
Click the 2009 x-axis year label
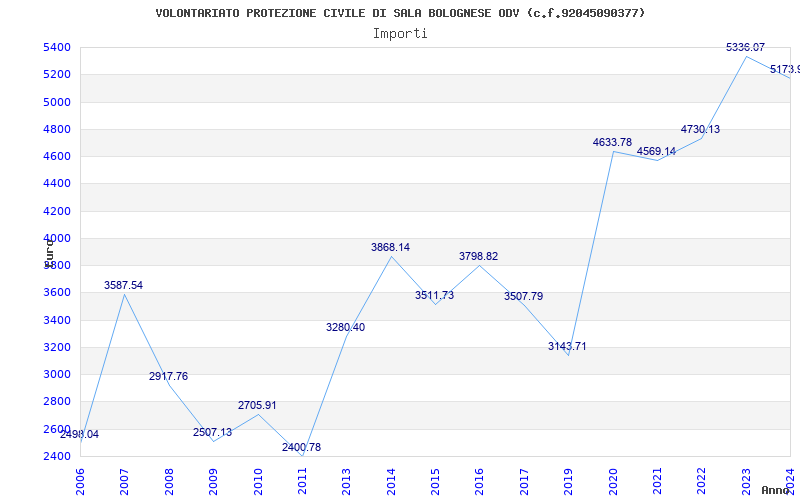click(x=213, y=482)
